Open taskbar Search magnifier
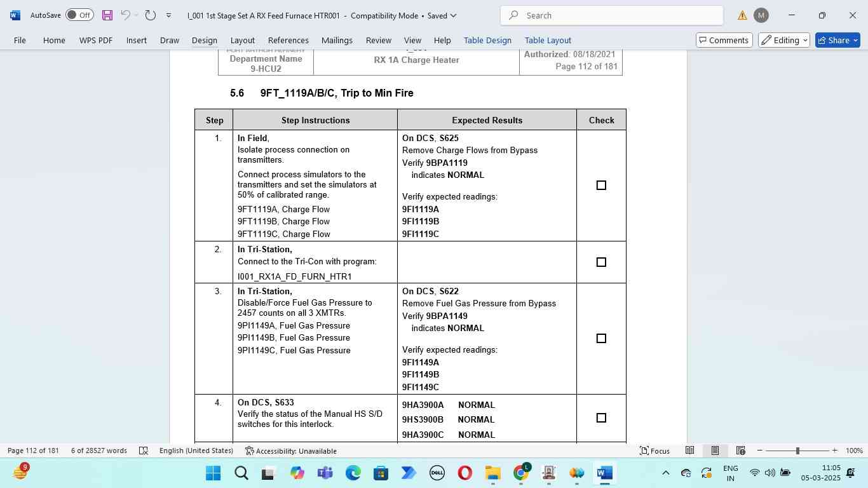Viewport: 868px width, 488px height. (x=241, y=473)
